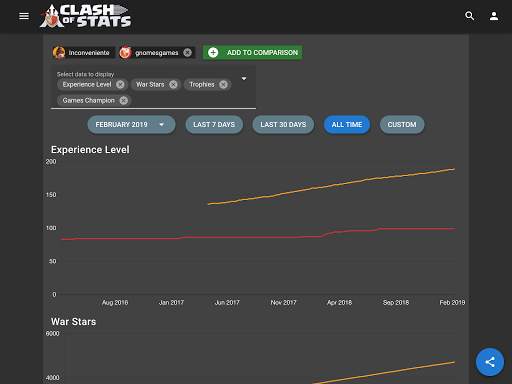512x384 pixels.
Task: Click the Inconveniente player chip name
Action: tap(89, 53)
